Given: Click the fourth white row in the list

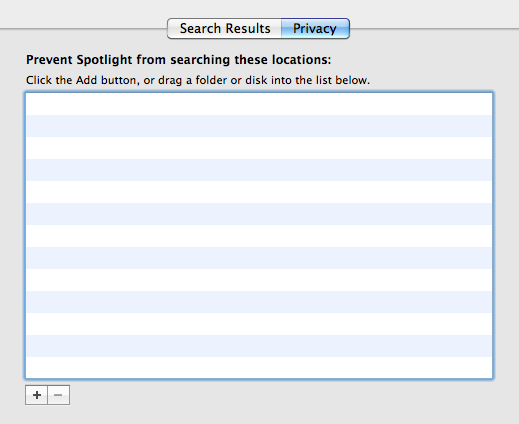Looking at the screenshot, I should coord(259,236).
